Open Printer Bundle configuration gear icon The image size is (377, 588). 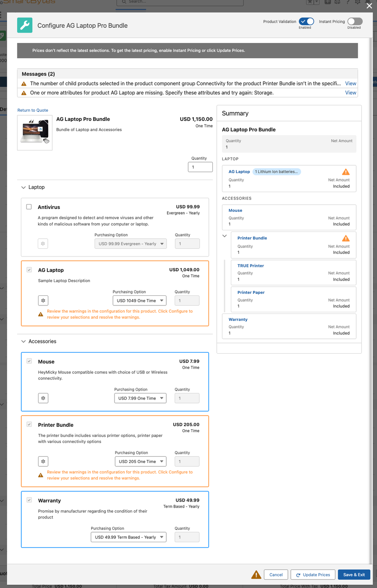point(43,461)
